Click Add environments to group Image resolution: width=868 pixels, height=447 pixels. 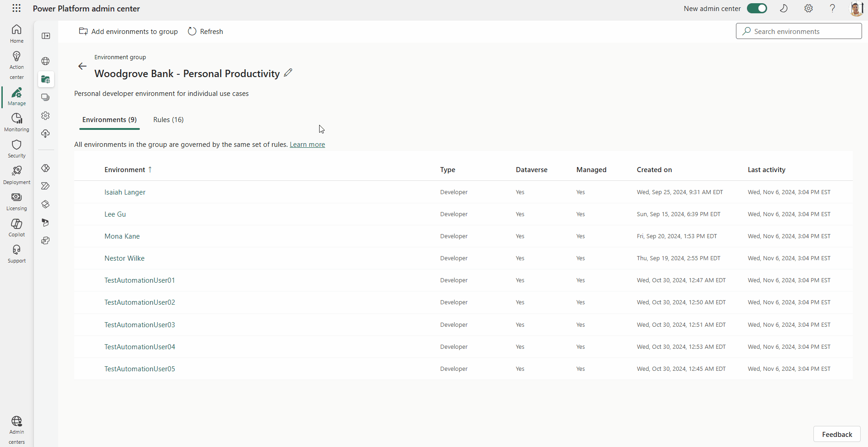[x=128, y=32]
